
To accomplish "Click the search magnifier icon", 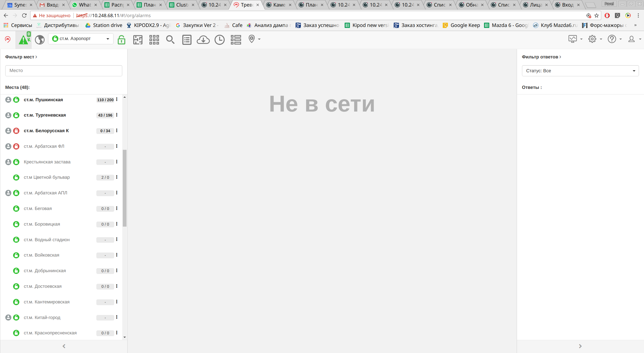I will pyautogui.click(x=170, y=40).
